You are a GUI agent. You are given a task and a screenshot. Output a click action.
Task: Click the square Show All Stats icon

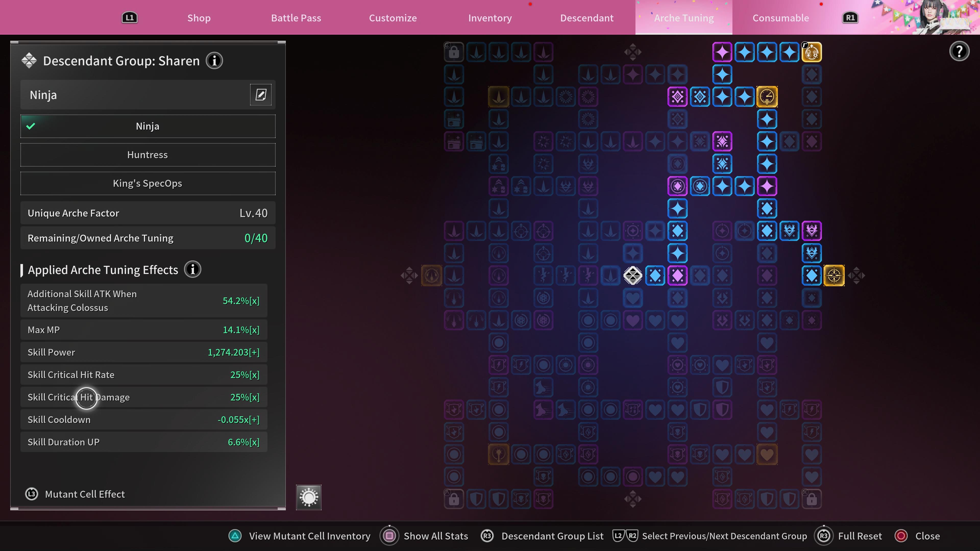click(389, 536)
